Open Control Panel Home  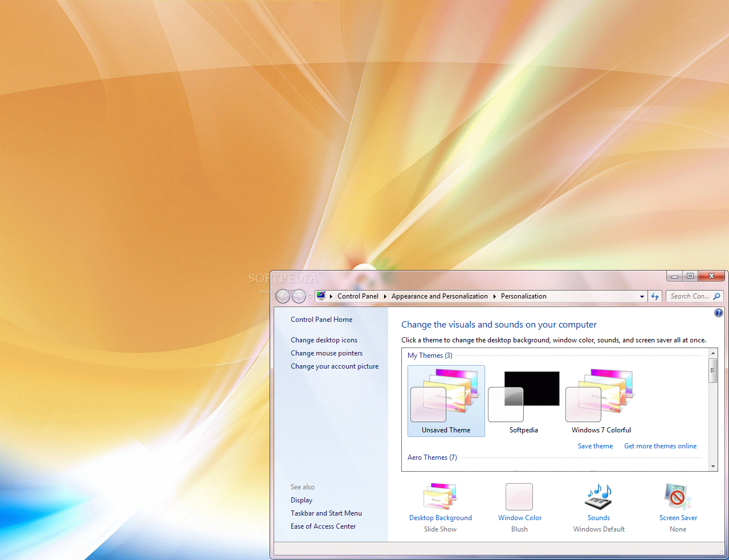(321, 320)
